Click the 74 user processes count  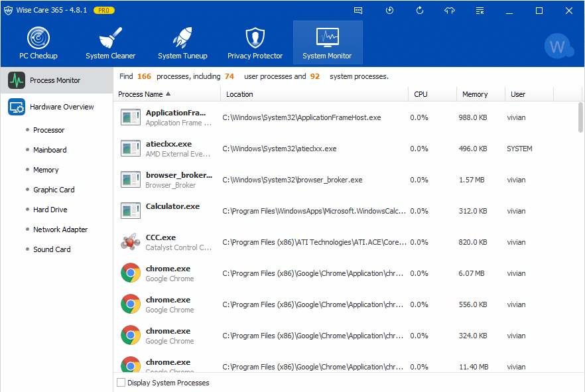(229, 76)
